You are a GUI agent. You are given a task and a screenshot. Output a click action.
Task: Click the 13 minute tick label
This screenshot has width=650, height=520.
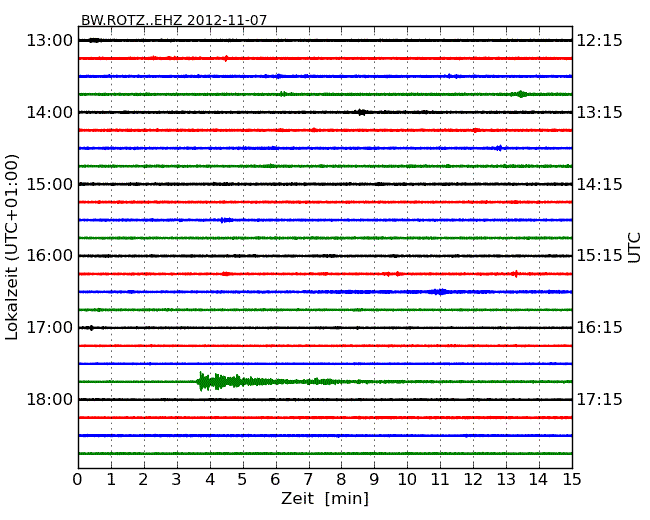(x=506, y=480)
